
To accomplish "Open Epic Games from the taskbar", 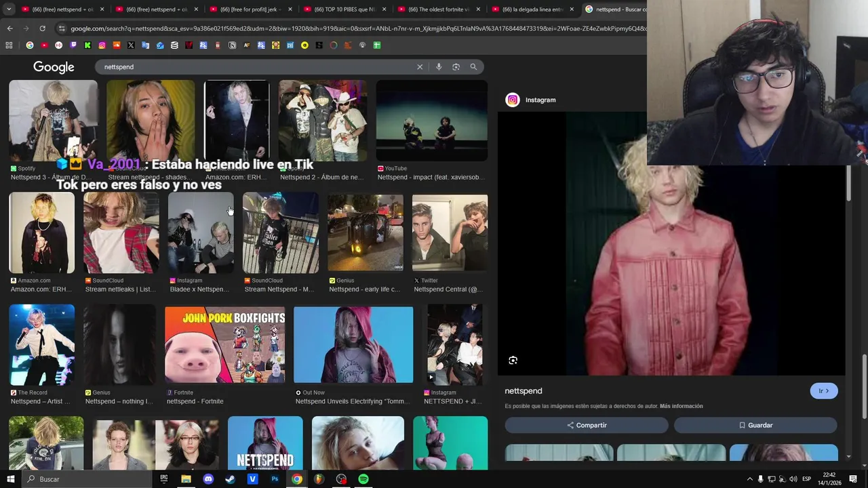I will [x=163, y=479].
